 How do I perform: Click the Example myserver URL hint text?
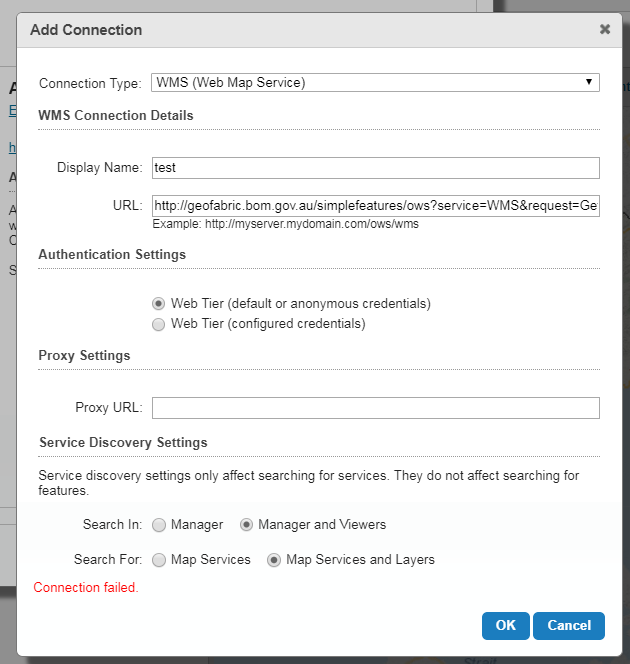[285, 224]
